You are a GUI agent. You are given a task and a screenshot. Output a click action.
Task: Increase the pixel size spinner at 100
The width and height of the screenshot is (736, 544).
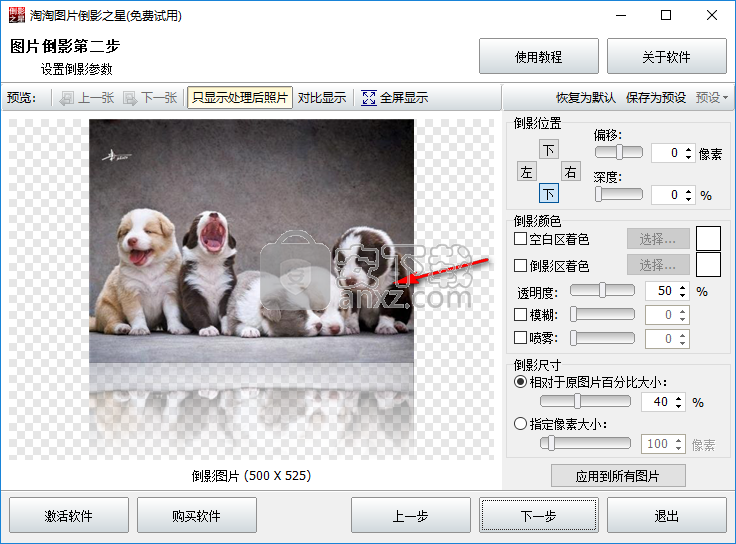[x=679, y=440]
